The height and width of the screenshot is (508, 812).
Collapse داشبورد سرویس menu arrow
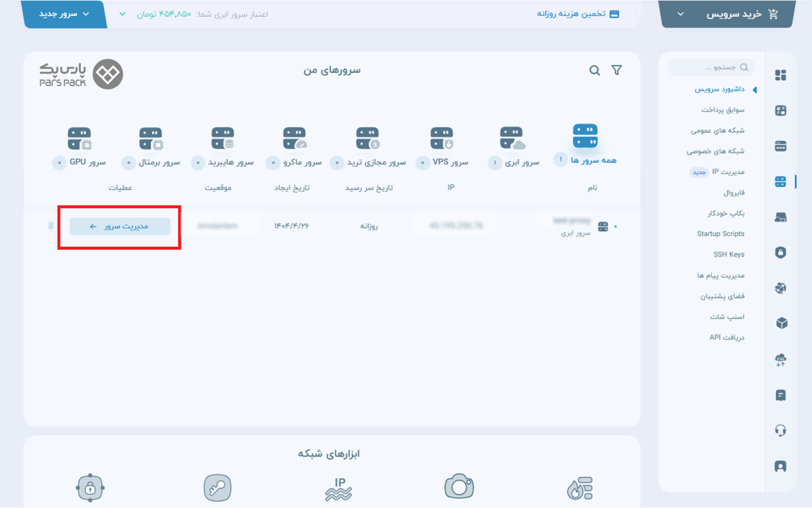[755, 89]
